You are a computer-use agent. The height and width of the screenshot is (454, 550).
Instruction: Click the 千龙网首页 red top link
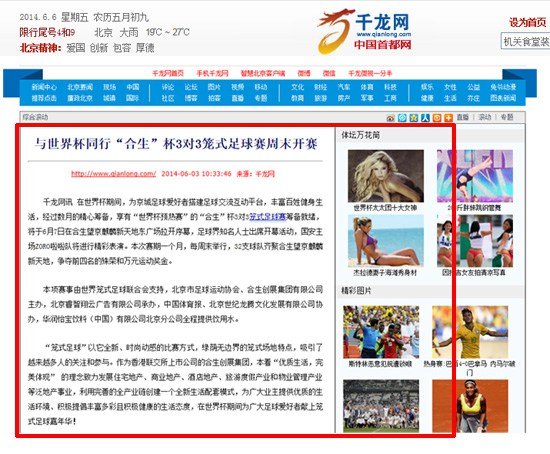tap(168, 73)
